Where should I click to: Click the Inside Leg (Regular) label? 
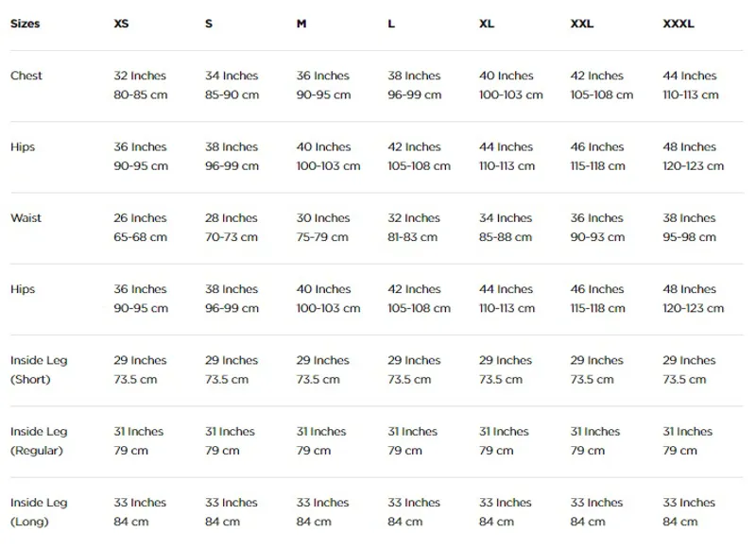coord(39,441)
